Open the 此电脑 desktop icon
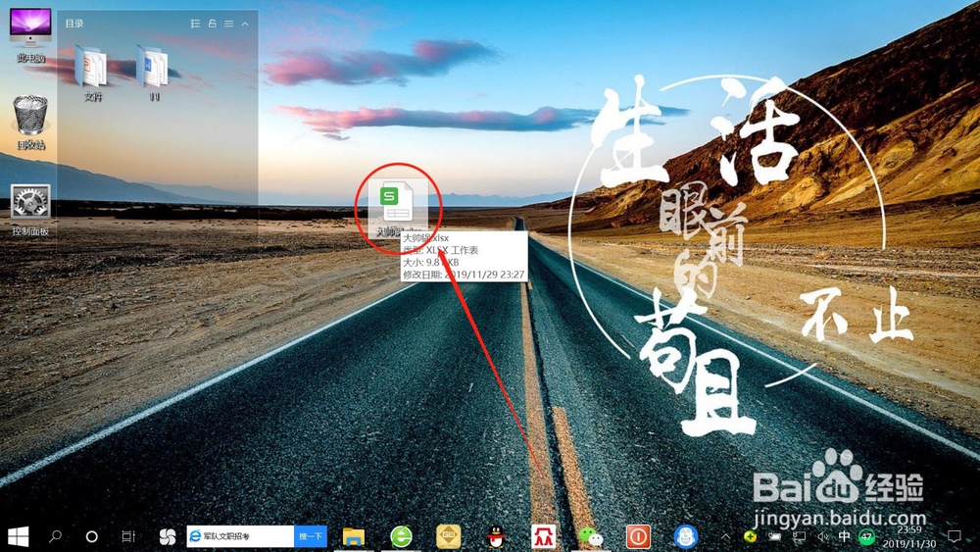 (30, 35)
